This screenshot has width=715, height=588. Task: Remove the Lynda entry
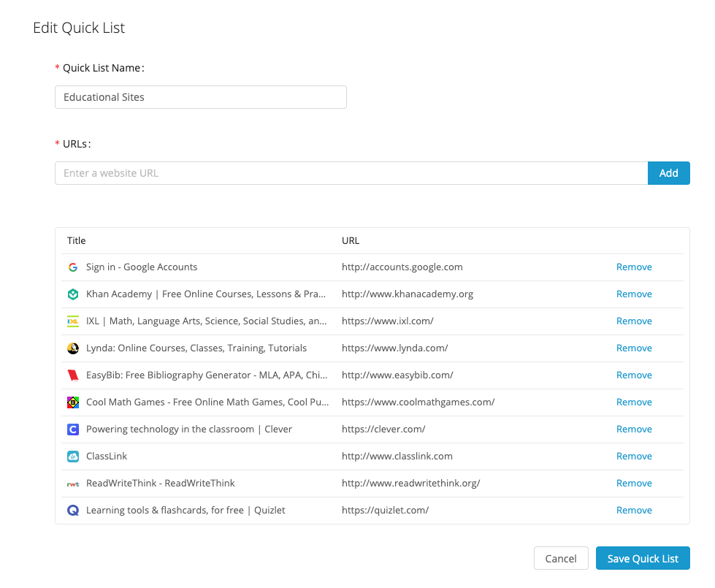pyautogui.click(x=634, y=348)
